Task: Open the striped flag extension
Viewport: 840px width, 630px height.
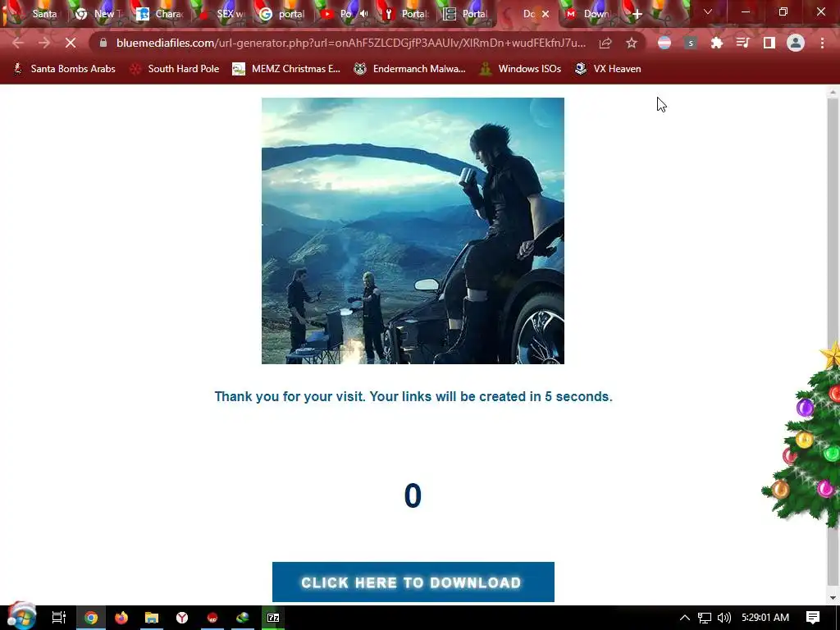Action: 664,43
